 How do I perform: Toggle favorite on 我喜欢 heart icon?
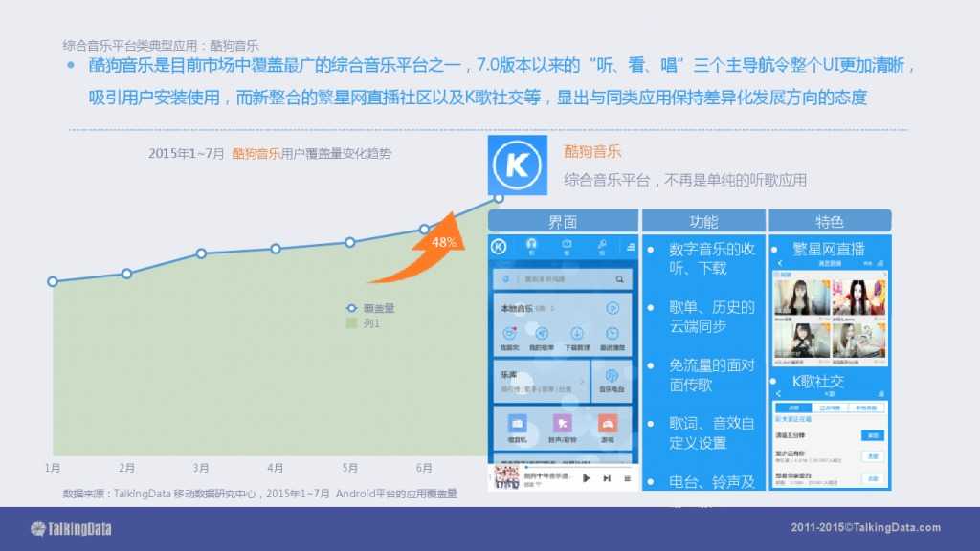[509, 332]
